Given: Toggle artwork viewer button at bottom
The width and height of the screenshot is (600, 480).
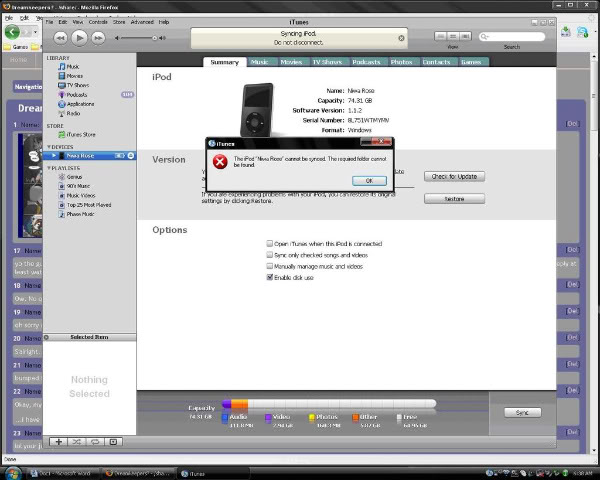Looking at the screenshot, I should (x=113, y=442).
